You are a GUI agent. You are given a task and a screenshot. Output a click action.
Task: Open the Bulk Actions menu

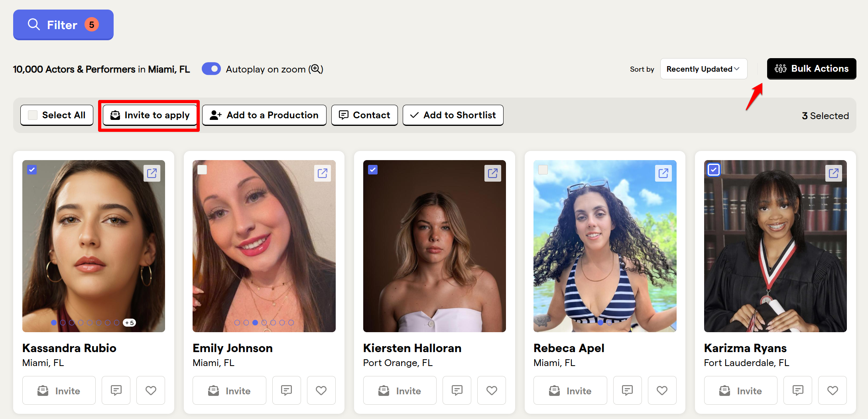(811, 69)
